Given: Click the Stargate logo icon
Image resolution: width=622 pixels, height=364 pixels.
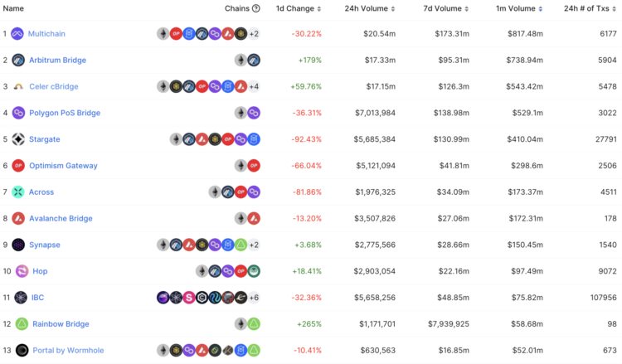Looking at the screenshot, I should pyautogui.click(x=18, y=139).
